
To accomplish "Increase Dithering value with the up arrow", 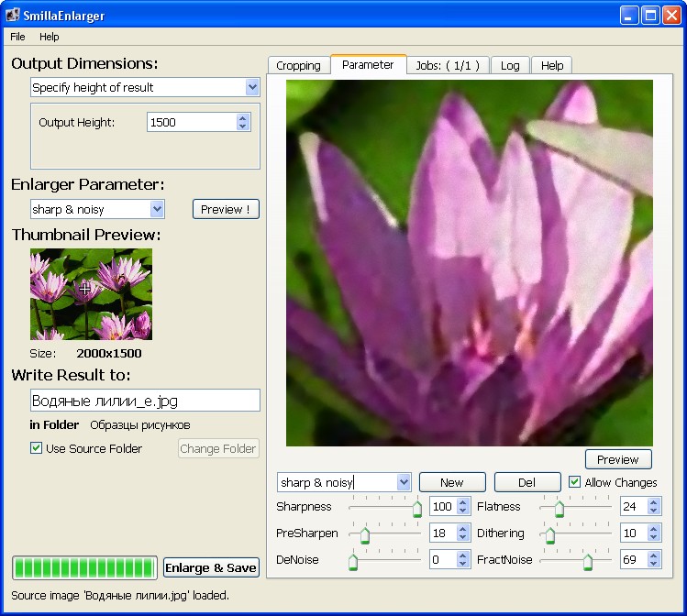I will click(x=654, y=529).
